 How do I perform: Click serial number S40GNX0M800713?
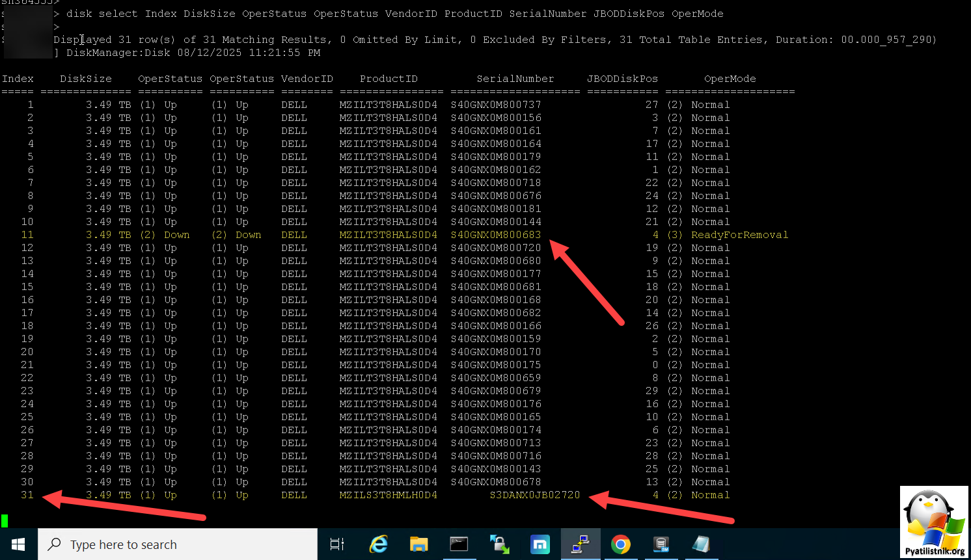496,443
